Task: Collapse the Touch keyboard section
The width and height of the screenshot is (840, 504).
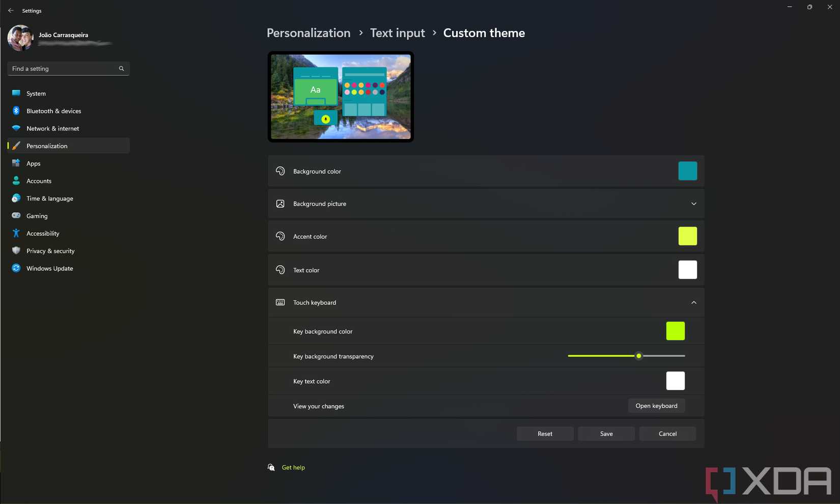Action: pos(693,302)
